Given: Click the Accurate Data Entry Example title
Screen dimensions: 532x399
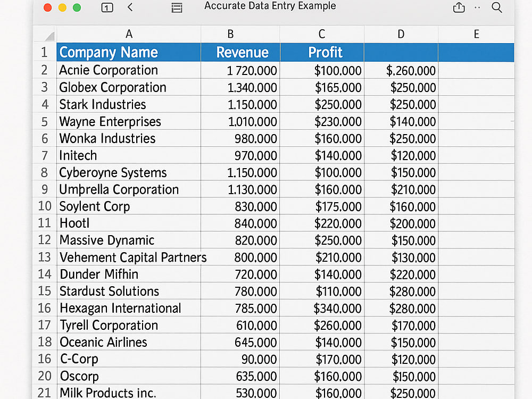Looking at the screenshot, I should point(270,6).
